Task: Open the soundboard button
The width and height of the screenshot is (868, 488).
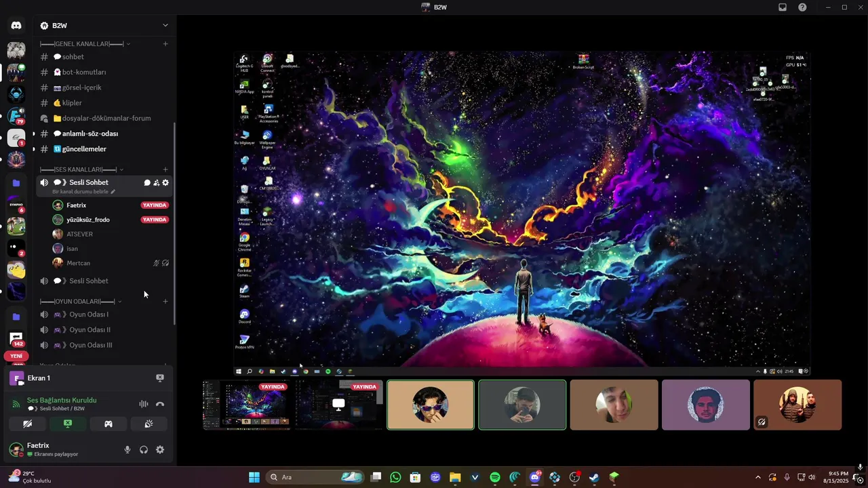Action: pyautogui.click(x=149, y=424)
